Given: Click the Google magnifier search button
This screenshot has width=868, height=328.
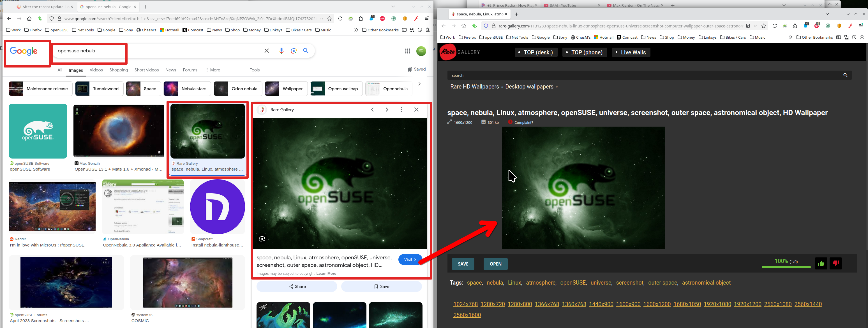Looking at the screenshot, I should [306, 51].
